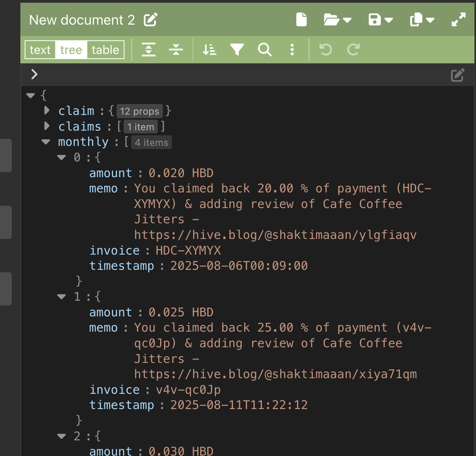Open the copy options dropdown arrow
This screenshot has width=476, height=456.
(430, 20)
